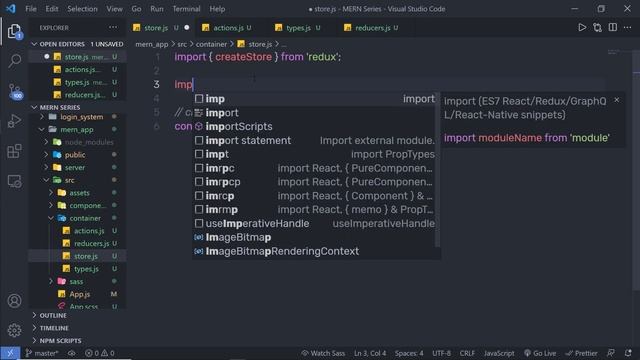Click the Split Editor icon
Image resolution: width=640 pixels, height=360 pixels.
[613, 27]
